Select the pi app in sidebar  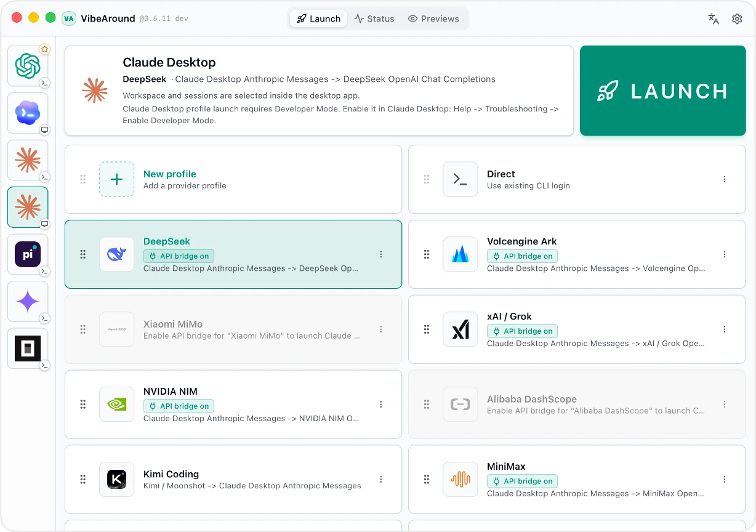(x=28, y=254)
